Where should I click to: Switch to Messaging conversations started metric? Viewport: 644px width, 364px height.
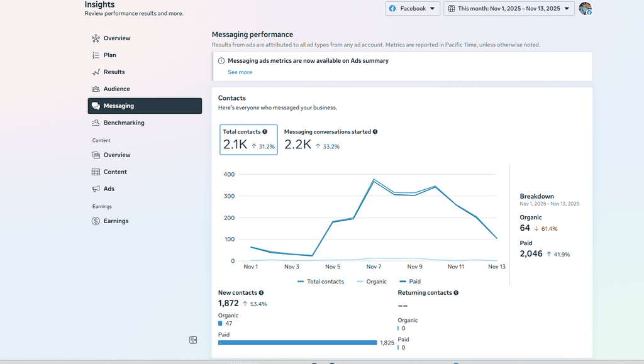click(330, 140)
